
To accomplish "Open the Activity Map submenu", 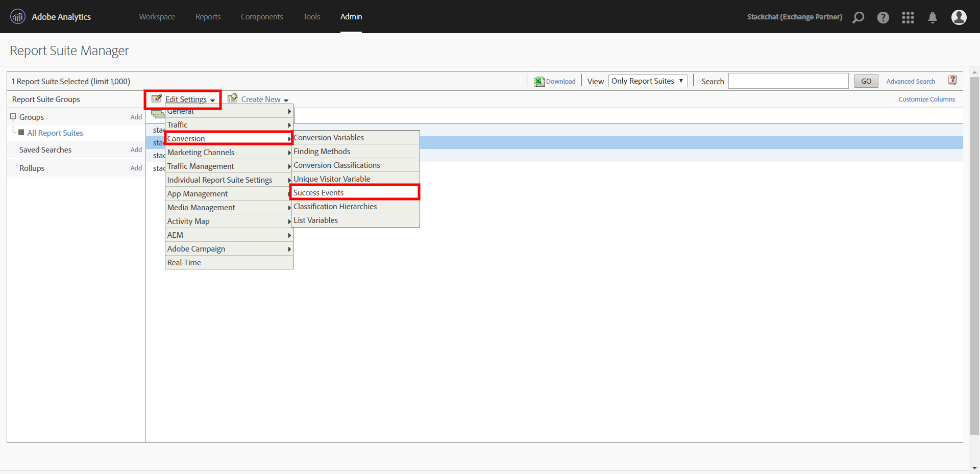I will click(x=229, y=221).
